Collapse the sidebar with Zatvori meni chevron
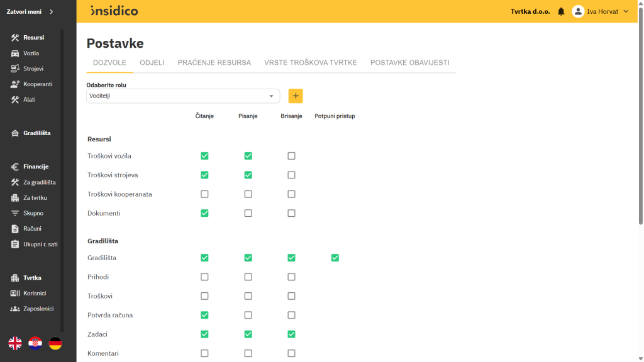The image size is (644, 362). tap(52, 11)
